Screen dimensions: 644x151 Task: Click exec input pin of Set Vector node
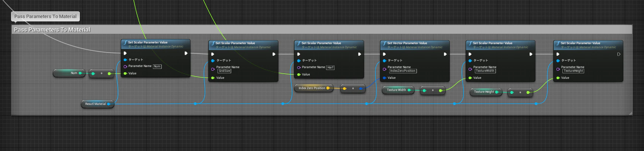tap(384, 54)
